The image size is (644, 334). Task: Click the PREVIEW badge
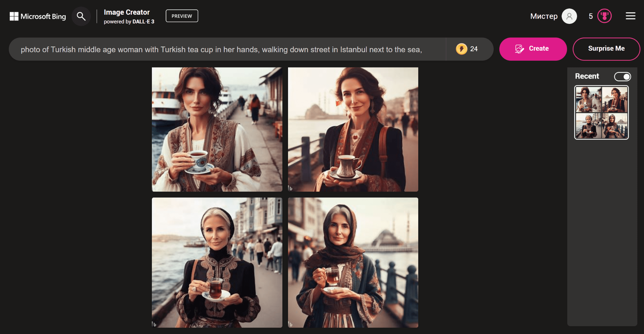click(x=182, y=16)
